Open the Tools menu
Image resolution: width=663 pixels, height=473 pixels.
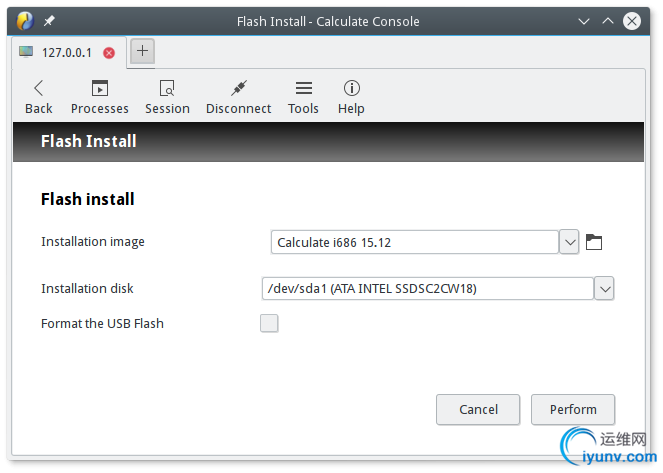303,88
